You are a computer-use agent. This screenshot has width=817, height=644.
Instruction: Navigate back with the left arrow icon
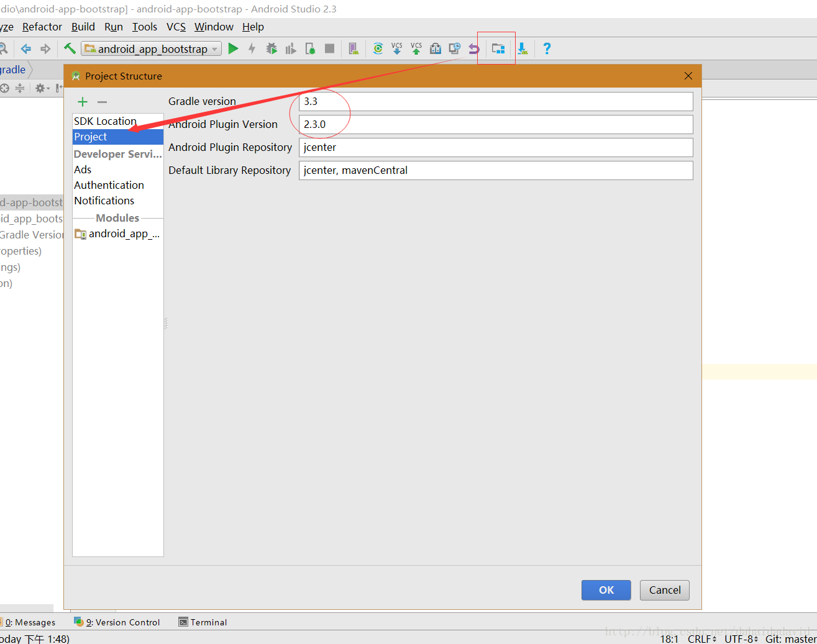pos(26,48)
